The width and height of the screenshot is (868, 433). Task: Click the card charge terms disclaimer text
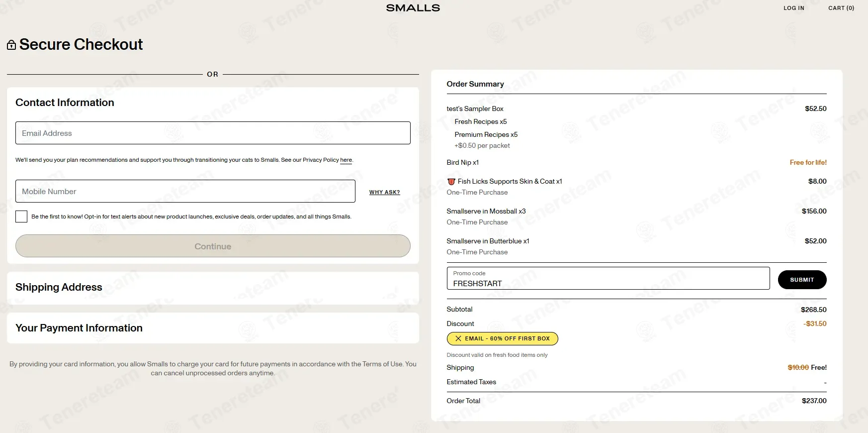[213, 368]
